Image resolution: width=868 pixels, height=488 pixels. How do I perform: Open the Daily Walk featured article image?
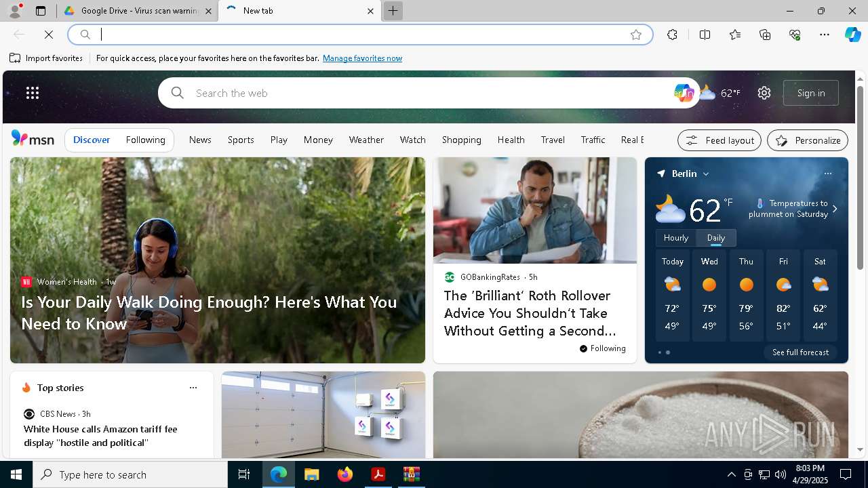[x=218, y=260]
